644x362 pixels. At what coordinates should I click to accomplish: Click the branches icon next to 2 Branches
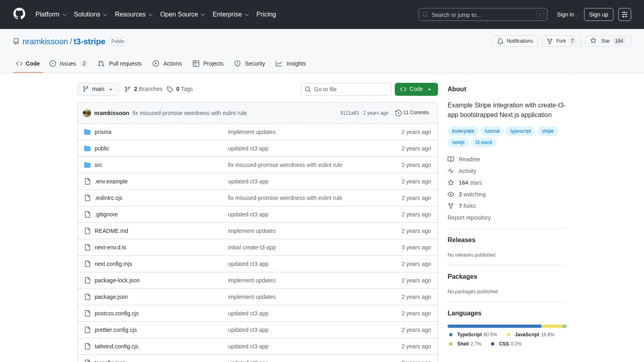(128, 89)
